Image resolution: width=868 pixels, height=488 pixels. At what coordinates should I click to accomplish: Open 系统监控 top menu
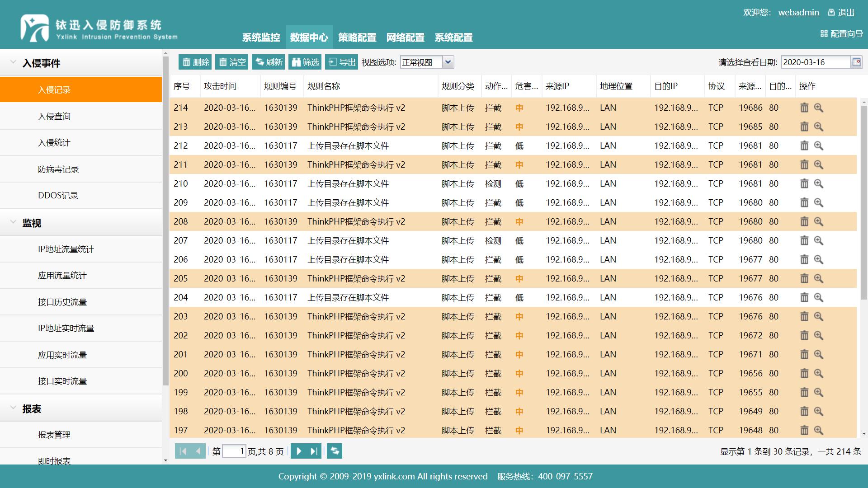click(261, 38)
